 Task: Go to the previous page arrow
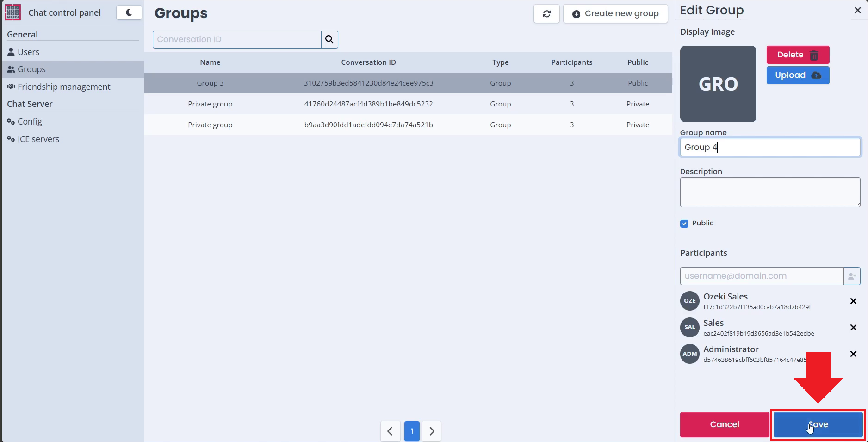point(390,431)
